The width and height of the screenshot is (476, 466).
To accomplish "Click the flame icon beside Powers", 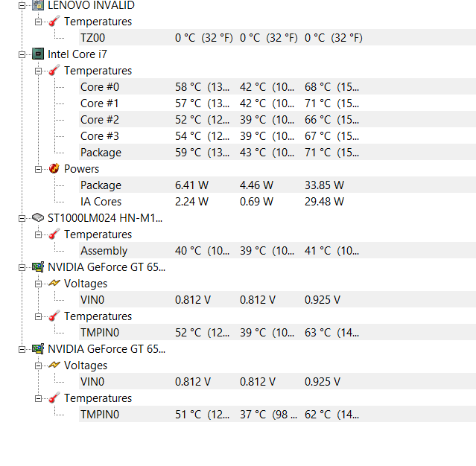I will point(54,168).
